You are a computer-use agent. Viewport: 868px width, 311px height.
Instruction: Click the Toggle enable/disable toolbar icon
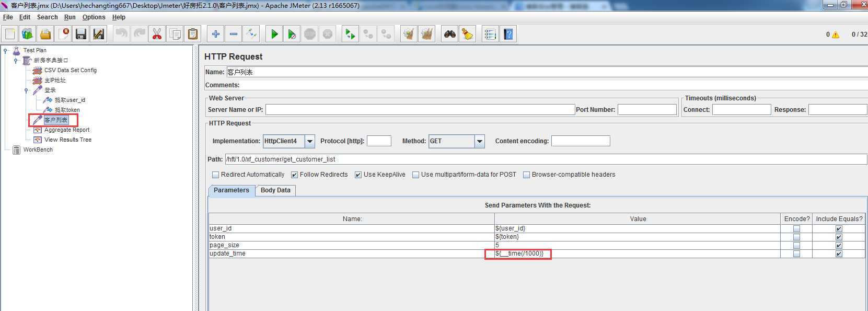click(x=251, y=34)
